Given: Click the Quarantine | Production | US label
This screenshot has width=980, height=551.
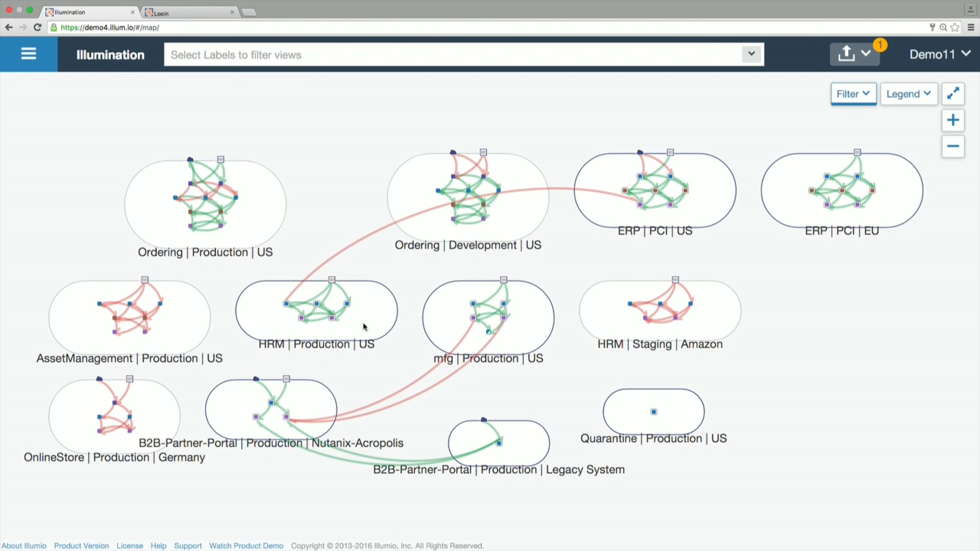Looking at the screenshot, I should pyautogui.click(x=653, y=438).
